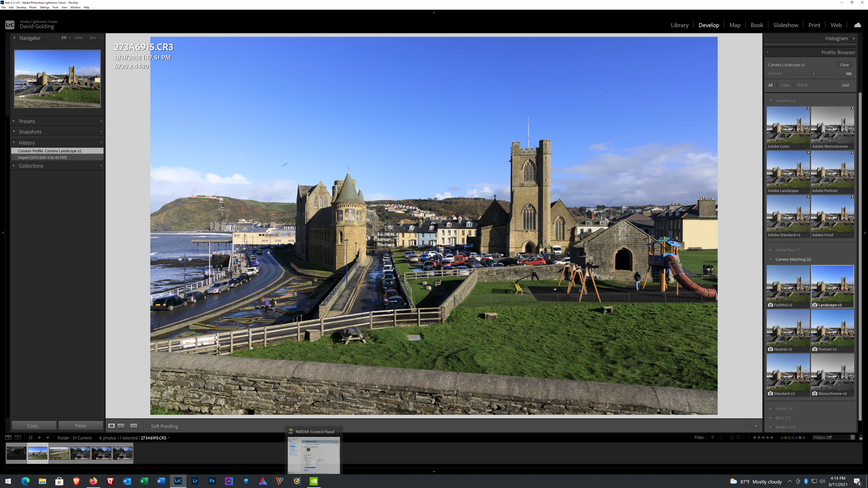Close the Profile Browser
868x488 pixels.
point(844,65)
